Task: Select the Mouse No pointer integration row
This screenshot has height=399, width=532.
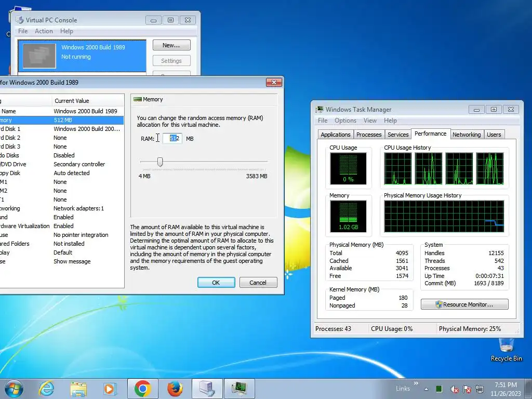Action: 61,235
